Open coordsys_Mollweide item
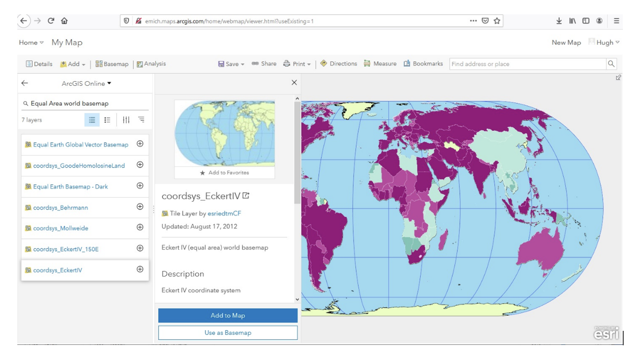Screen dimensions: 638x364 pyautogui.click(x=61, y=228)
